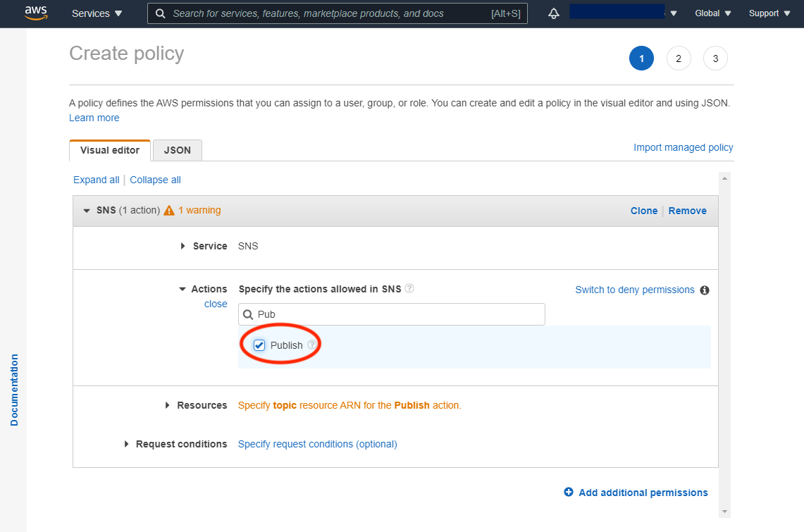804x532 pixels.
Task: Collapse the Actions section
Action: coord(182,289)
